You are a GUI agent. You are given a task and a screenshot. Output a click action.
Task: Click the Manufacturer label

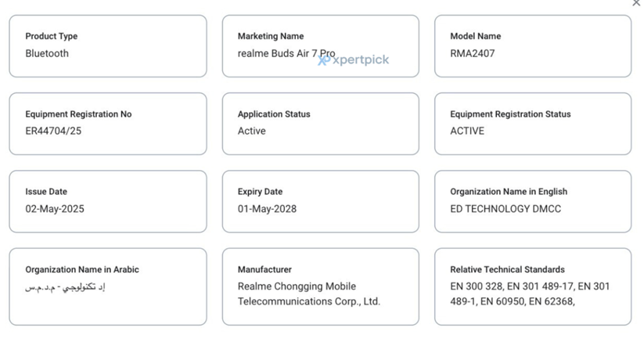[x=264, y=269]
